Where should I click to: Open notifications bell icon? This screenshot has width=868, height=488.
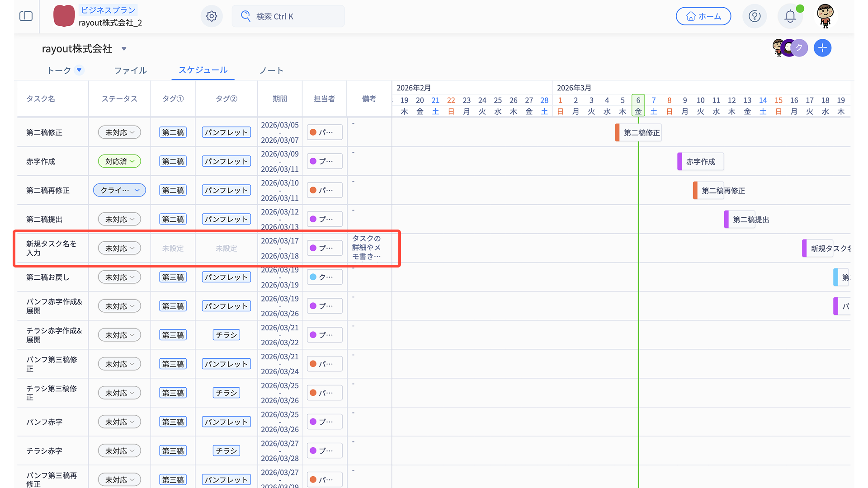[x=790, y=16]
